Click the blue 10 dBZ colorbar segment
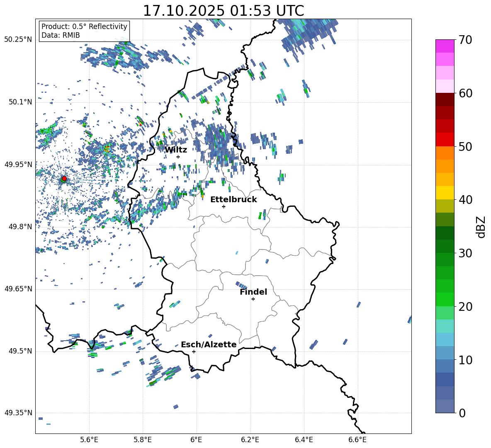Screen dimensions: 491x448 pos(445,353)
